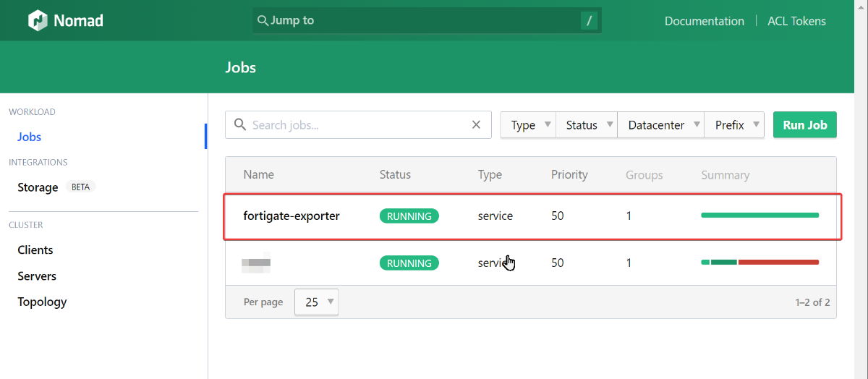Open Topology in the sidebar
This screenshot has width=868, height=379.
(x=42, y=302)
